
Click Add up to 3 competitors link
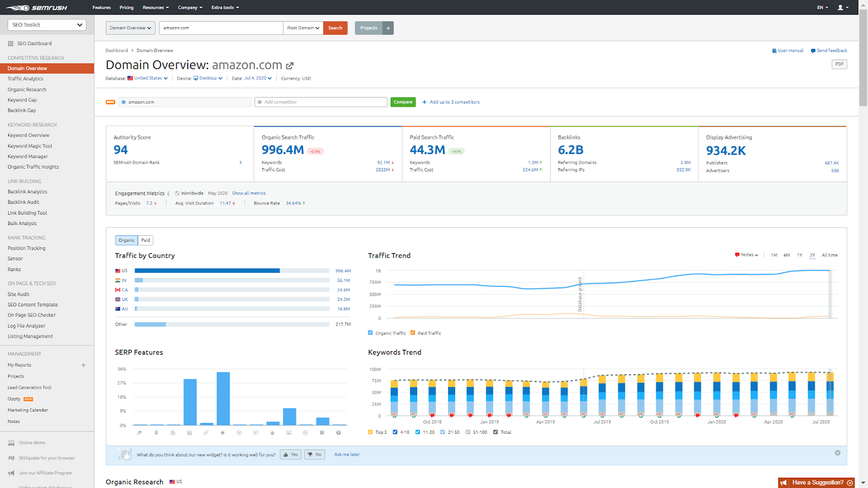pos(451,102)
